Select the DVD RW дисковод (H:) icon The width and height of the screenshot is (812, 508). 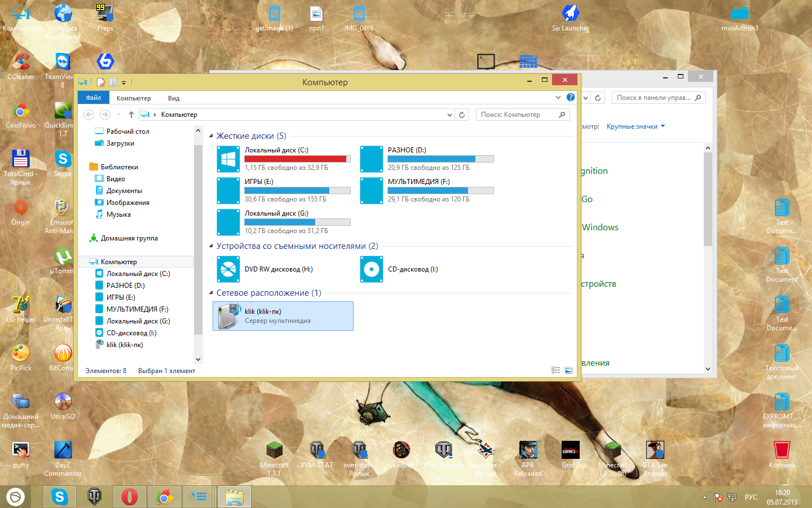click(228, 269)
